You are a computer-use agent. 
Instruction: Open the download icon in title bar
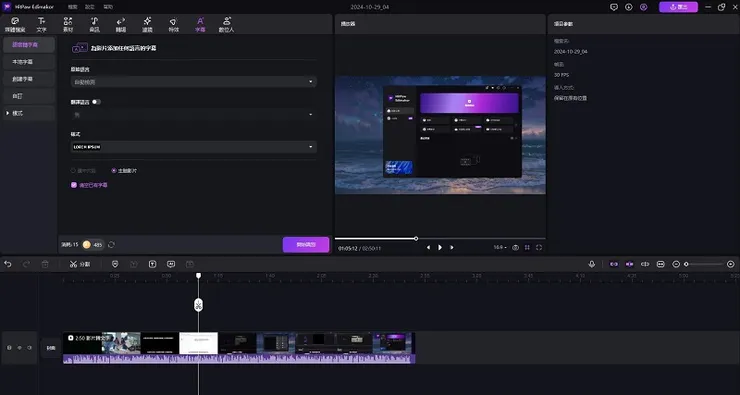pos(629,7)
